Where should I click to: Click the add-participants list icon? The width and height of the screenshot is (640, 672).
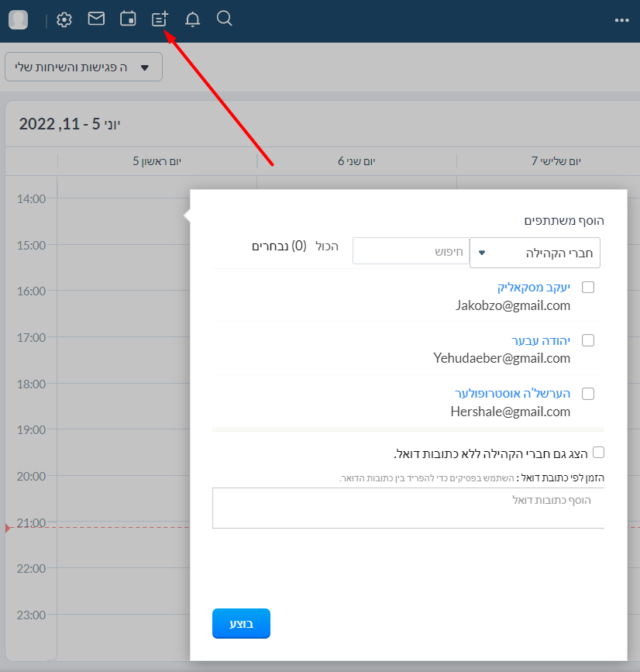(x=160, y=19)
